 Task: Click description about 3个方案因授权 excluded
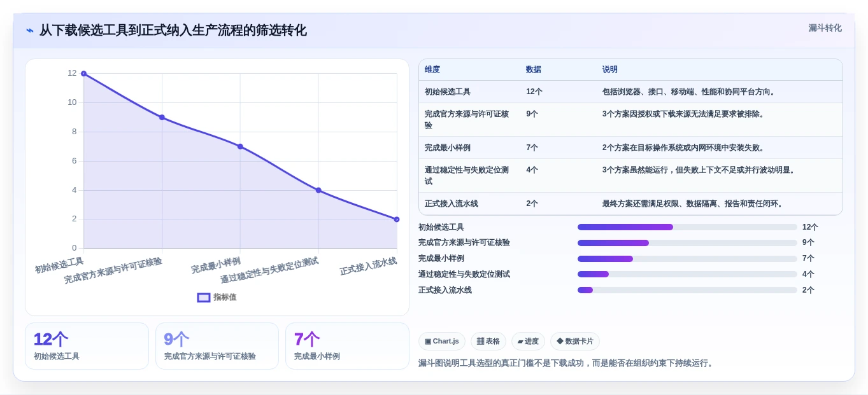[x=684, y=114]
